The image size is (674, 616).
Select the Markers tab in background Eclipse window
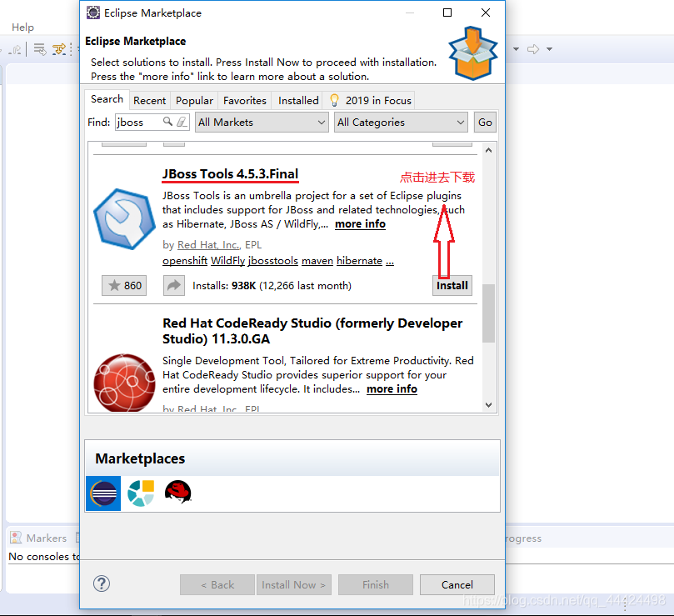[x=38, y=538]
